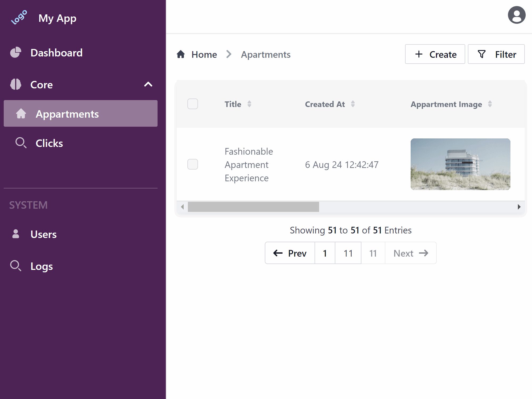Image resolution: width=532 pixels, height=399 pixels.
Task: Click the Home breadcrumb house icon
Action: [x=181, y=54]
